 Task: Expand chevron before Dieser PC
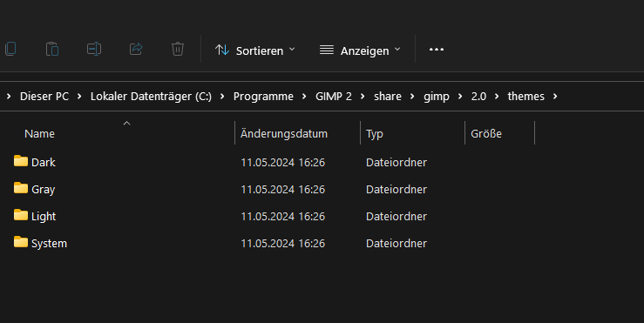coord(9,97)
